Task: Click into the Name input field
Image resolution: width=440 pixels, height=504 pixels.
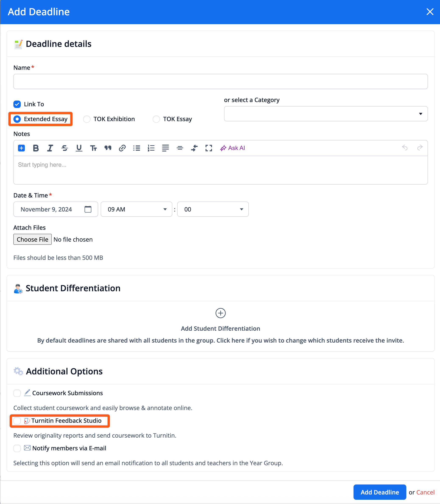Action: [x=220, y=82]
